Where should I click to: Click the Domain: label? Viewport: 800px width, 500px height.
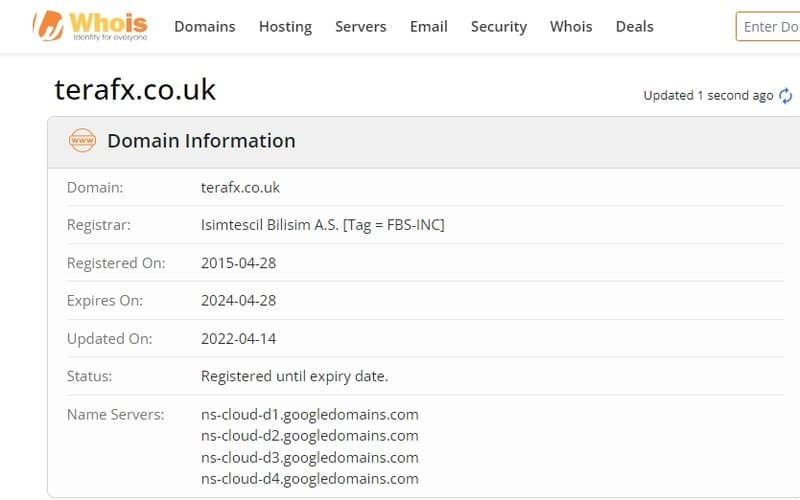pyautogui.click(x=95, y=187)
